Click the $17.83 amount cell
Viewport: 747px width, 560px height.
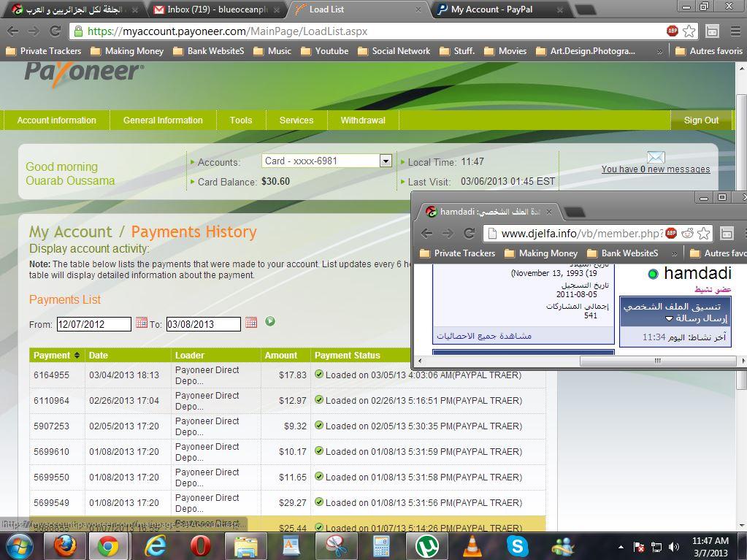tap(293, 375)
